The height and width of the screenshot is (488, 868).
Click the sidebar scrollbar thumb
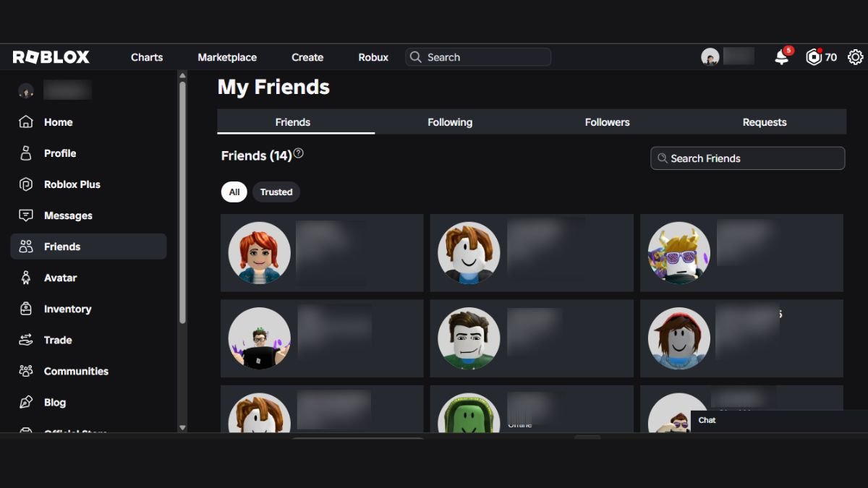pyautogui.click(x=182, y=202)
